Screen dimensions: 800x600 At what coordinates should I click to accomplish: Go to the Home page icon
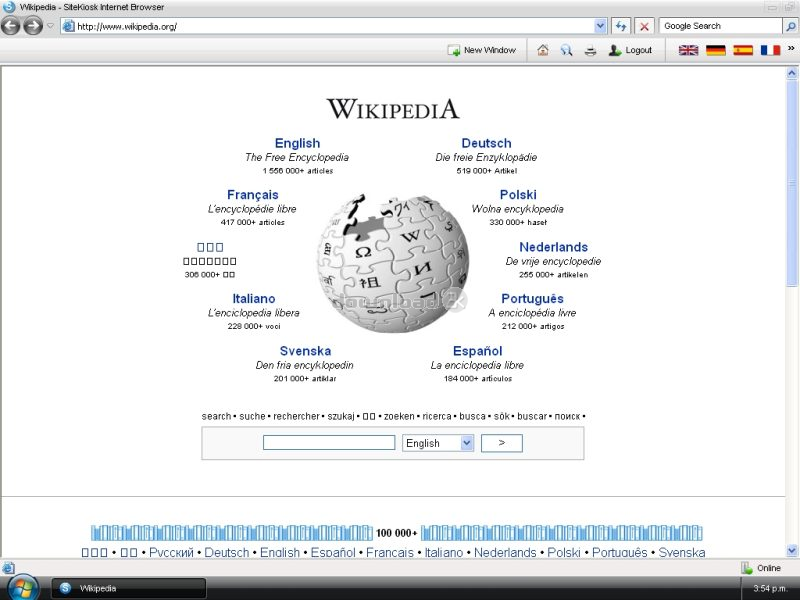tap(543, 50)
